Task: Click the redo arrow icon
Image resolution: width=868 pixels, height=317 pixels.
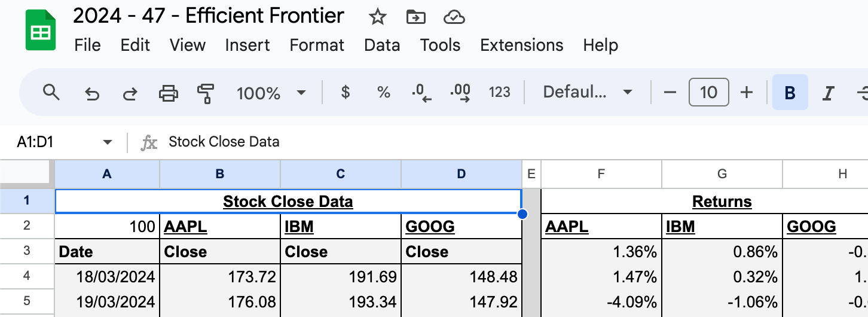Action: coord(129,93)
